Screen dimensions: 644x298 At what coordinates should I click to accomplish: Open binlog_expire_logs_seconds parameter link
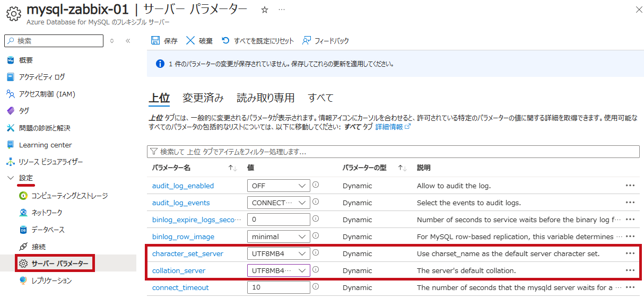[x=197, y=220]
